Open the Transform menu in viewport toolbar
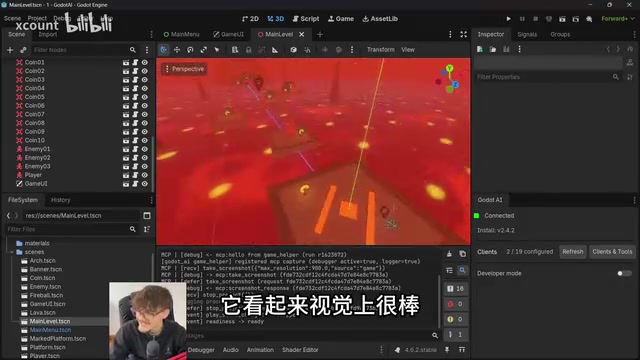 [x=381, y=50]
